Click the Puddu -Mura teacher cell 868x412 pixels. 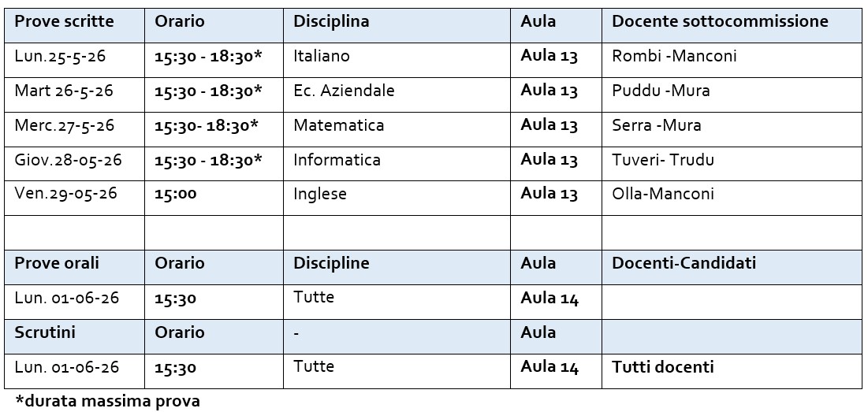tap(732, 95)
